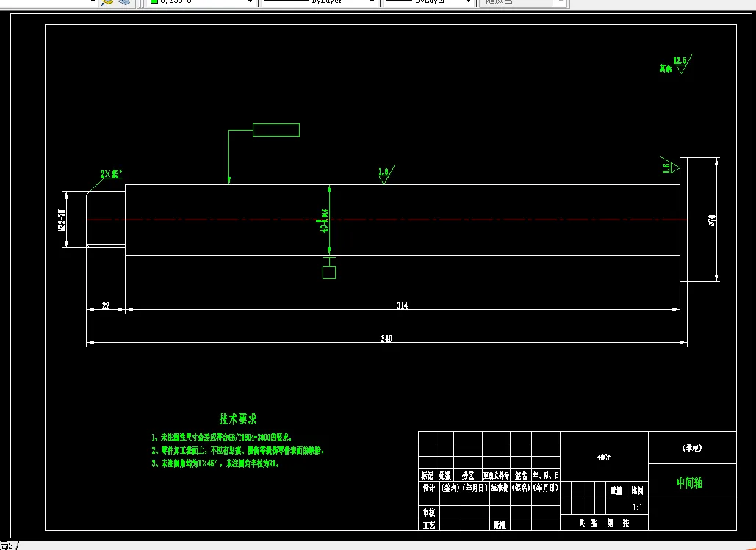Select the 年、月、日 header cell

pos(546,476)
